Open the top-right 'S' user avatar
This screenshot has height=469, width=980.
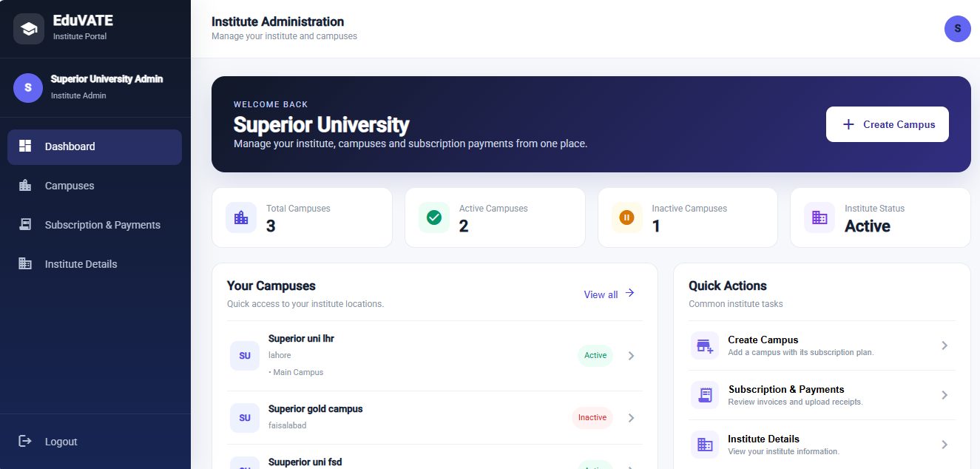[958, 29]
